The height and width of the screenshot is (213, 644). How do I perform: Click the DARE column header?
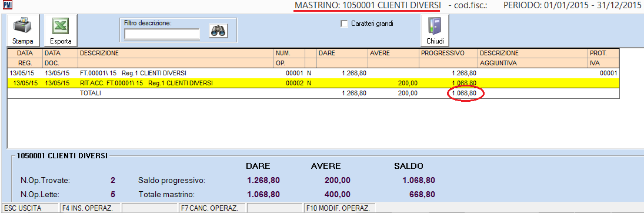point(342,58)
